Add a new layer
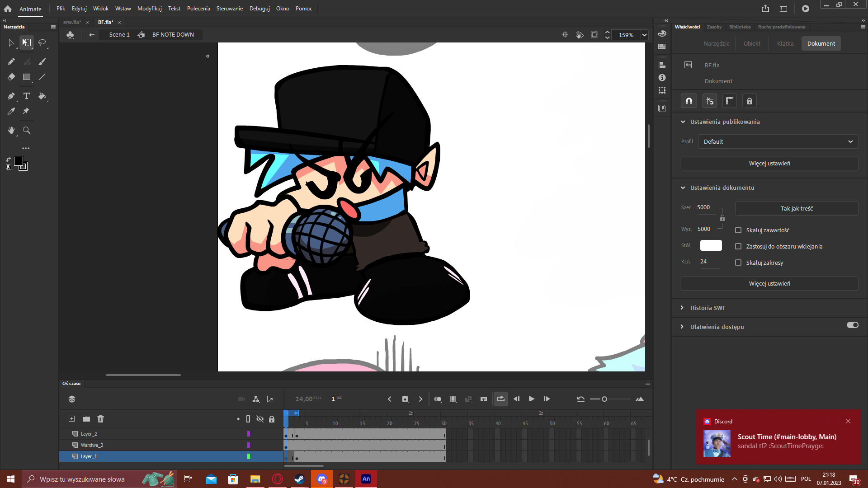Viewport: 868px width, 488px height. pyautogui.click(x=71, y=419)
